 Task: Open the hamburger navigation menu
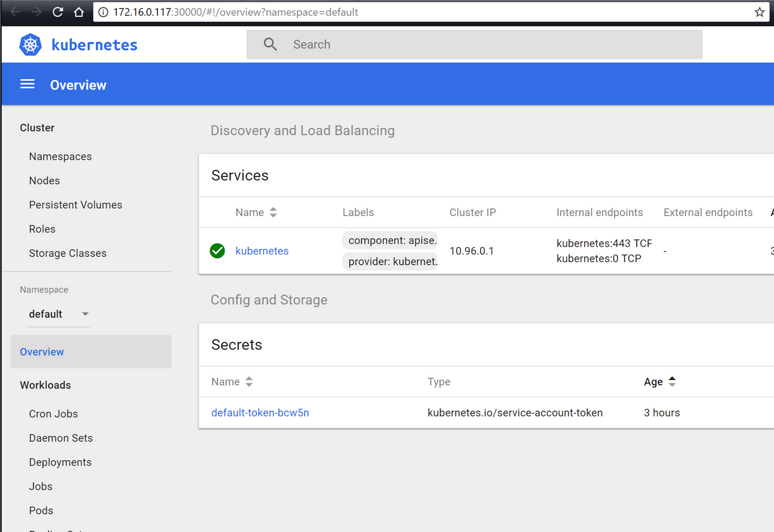pos(28,84)
